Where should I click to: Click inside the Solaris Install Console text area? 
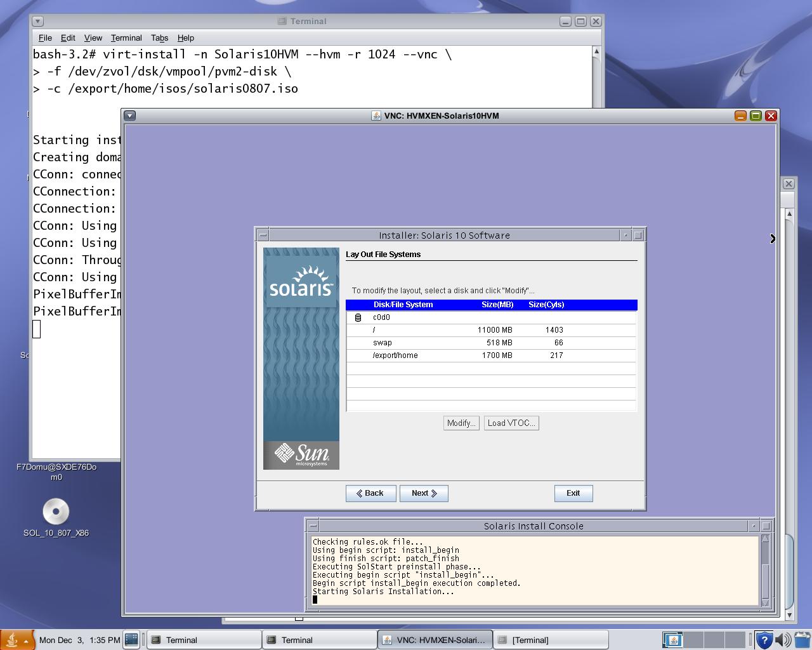[535, 570]
